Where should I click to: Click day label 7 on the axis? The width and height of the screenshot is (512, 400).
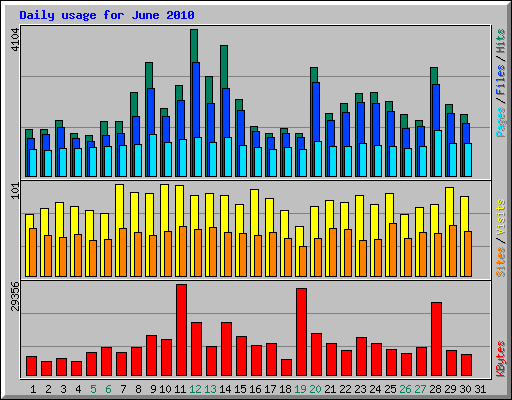click(123, 389)
